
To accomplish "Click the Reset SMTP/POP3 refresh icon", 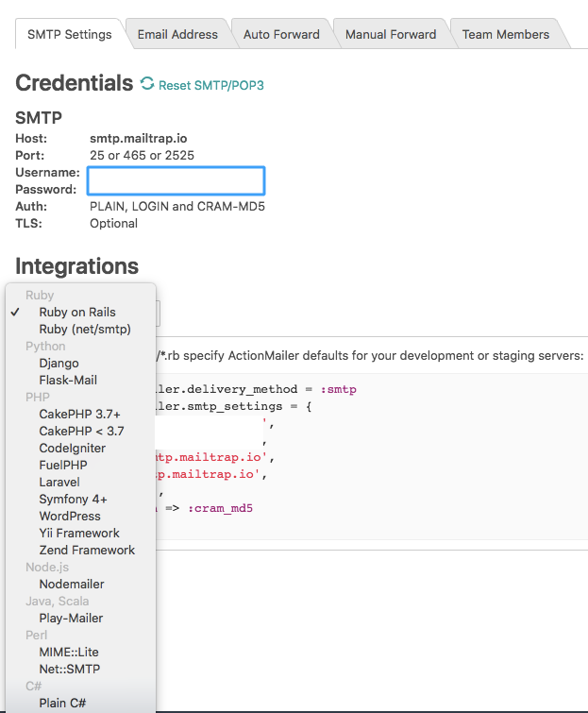I will [147, 83].
